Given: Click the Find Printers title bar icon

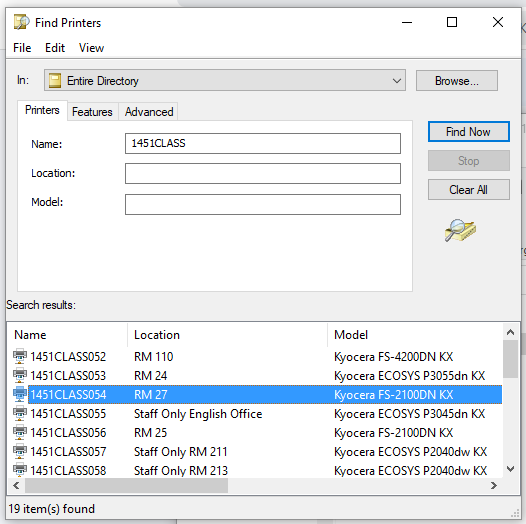Looking at the screenshot, I should click(21, 22).
